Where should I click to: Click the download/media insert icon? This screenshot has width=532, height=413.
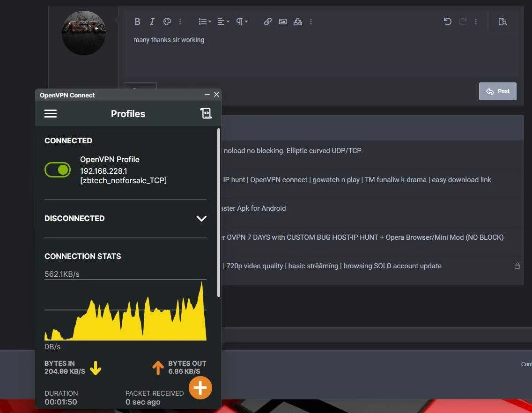click(297, 22)
